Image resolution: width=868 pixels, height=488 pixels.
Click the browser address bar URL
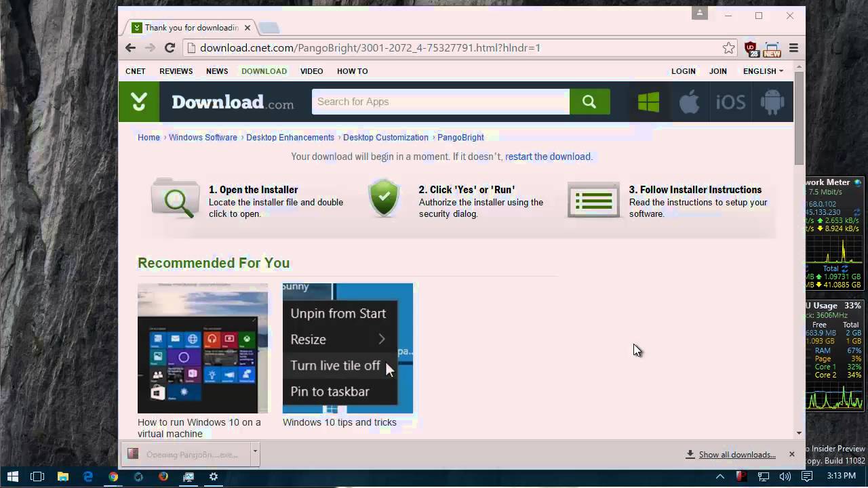tap(370, 48)
